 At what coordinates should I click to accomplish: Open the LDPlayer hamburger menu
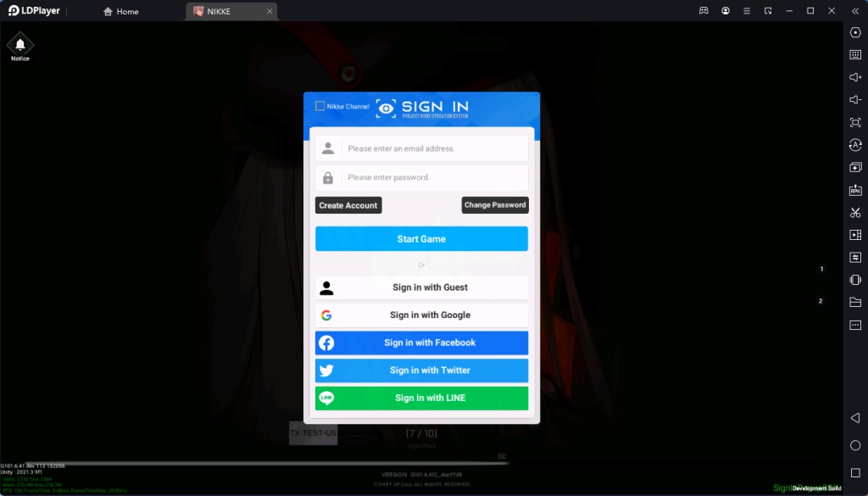point(747,10)
